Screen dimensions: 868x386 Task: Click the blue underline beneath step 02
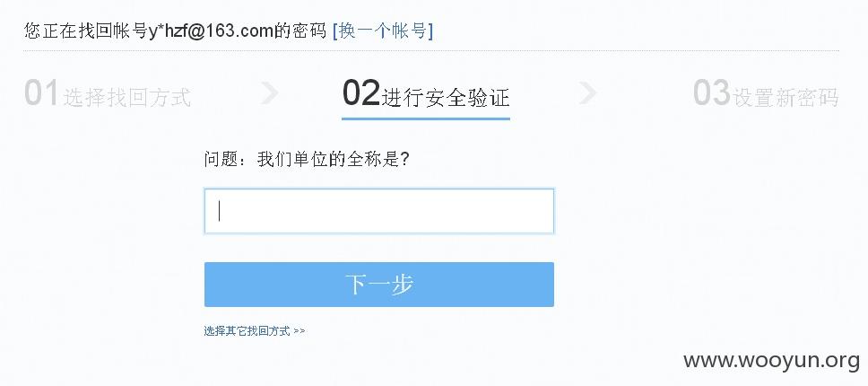425,118
